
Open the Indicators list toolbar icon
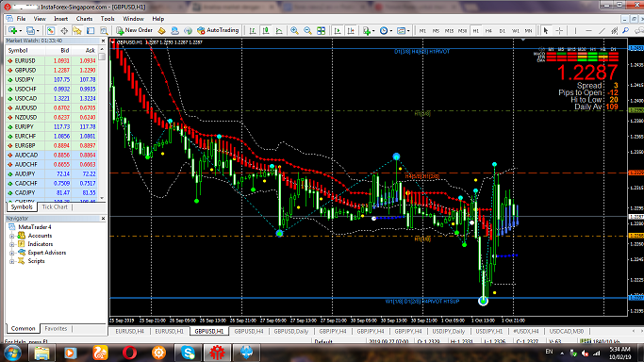pos(367,31)
